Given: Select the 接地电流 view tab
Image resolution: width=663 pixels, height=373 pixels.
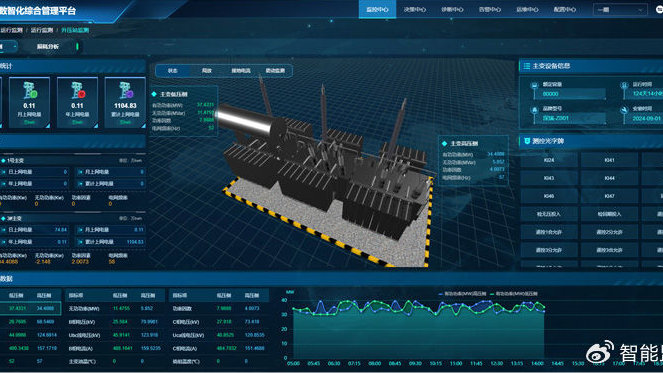Looking at the screenshot, I should click(x=241, y=71).
